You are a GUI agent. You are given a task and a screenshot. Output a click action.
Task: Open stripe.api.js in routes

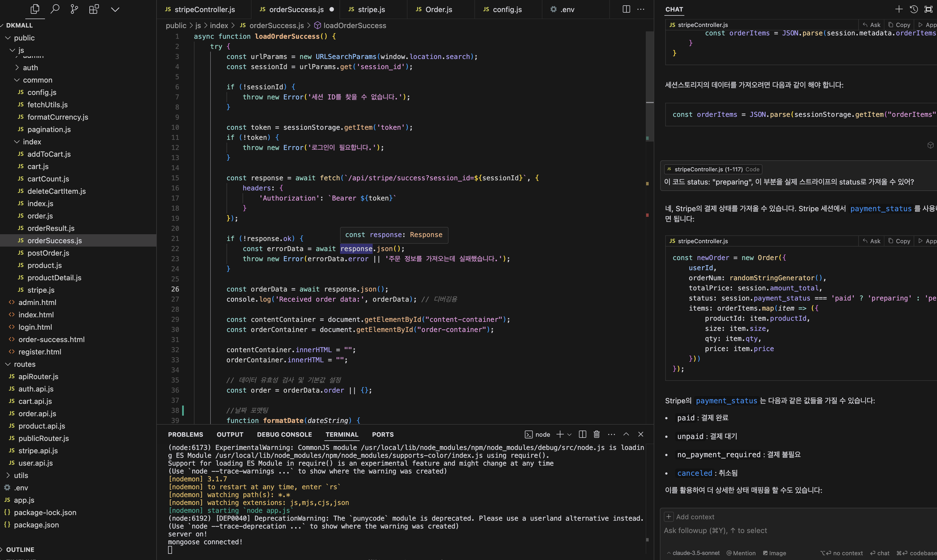38,450
